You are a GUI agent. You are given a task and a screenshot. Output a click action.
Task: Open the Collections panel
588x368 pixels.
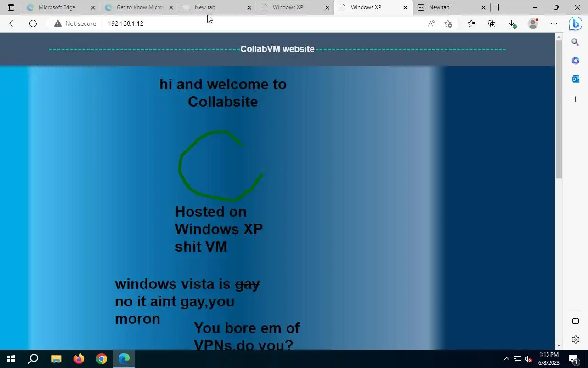(x=492, y=23)
